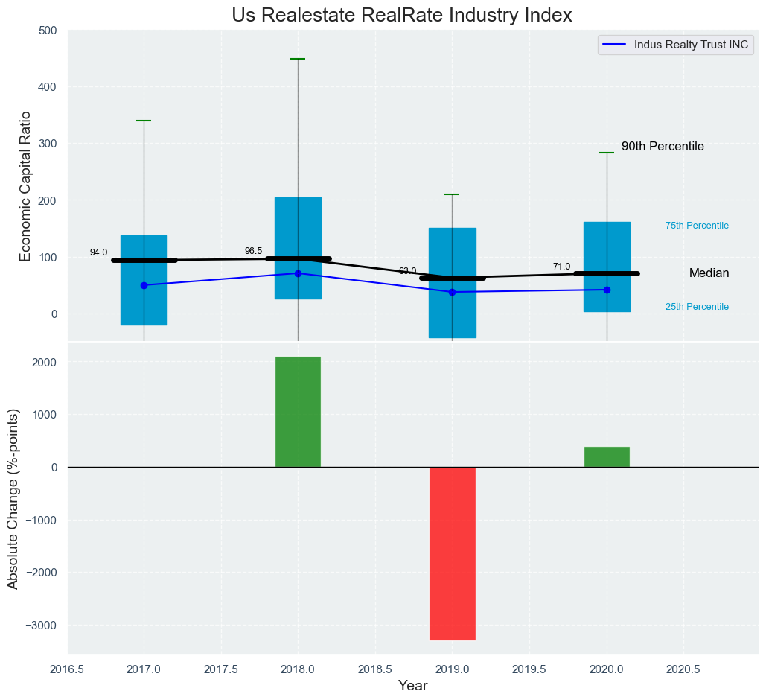Click the green 90th percentile cap above 2018
Viewport: 766px width, 700px height.
point(298,59)
